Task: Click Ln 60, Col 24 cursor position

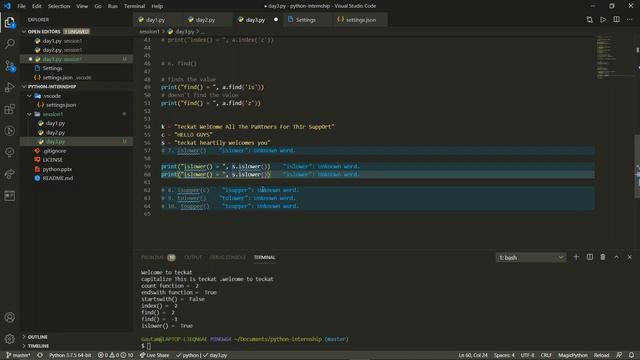Action: coord(473,355)
